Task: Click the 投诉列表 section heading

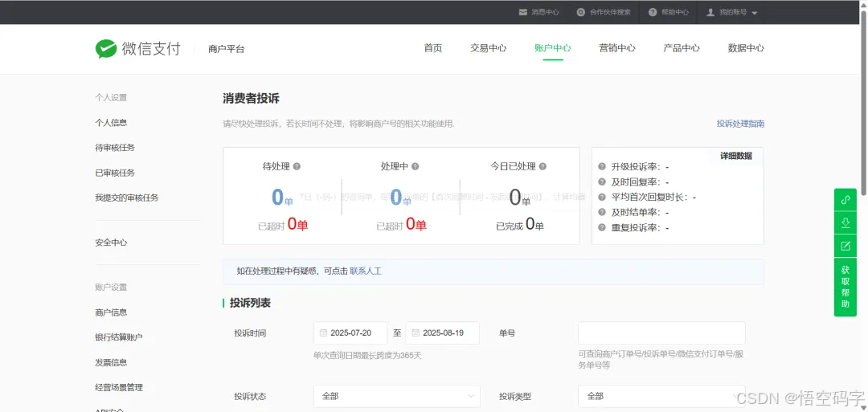Action: click(250, 303)
